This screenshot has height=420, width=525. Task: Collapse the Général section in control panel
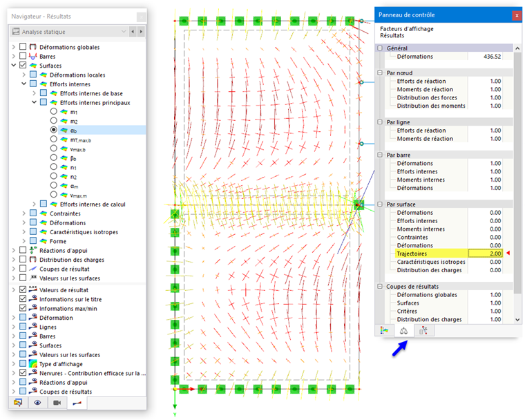[x=380, y=48]
